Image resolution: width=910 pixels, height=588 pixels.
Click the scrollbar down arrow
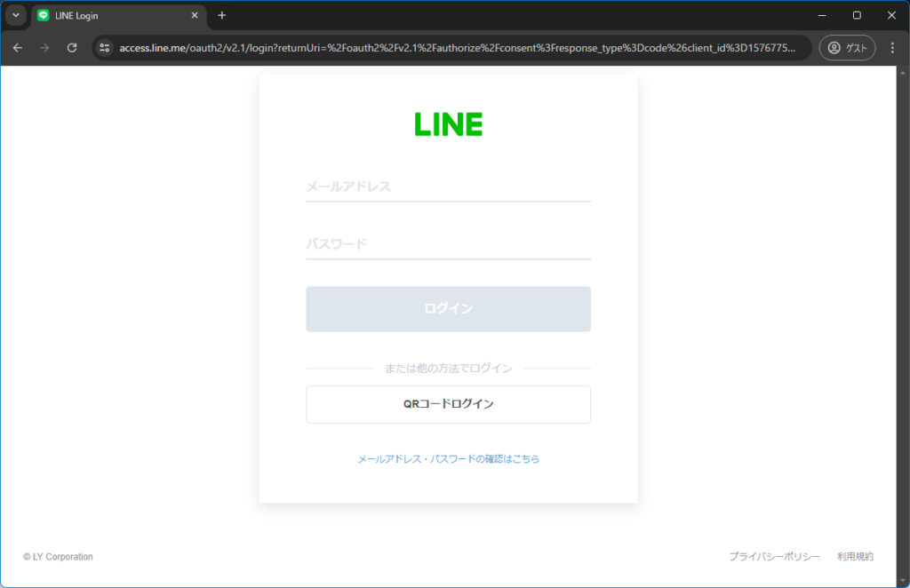[903, 581]
